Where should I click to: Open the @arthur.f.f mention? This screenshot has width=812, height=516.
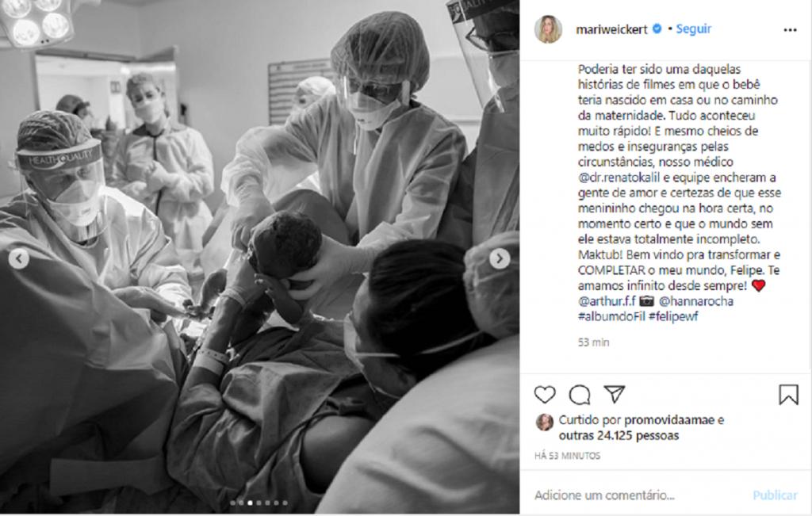pos(607,300)
